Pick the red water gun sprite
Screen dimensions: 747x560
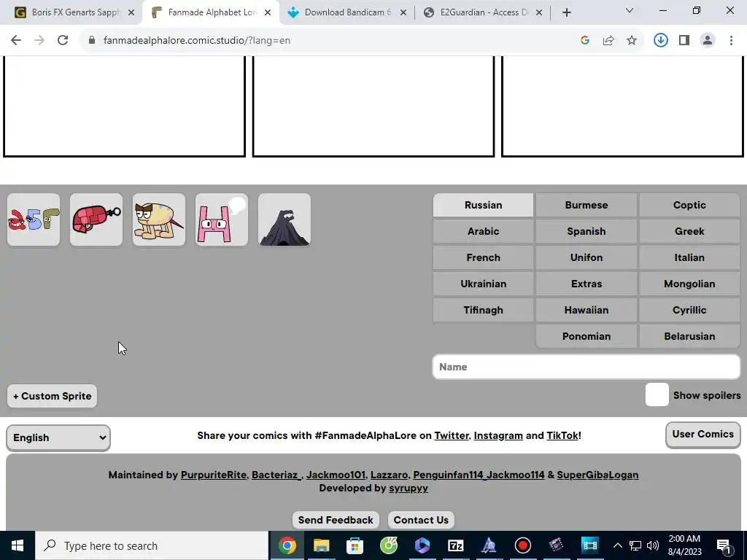pos(96,219)
